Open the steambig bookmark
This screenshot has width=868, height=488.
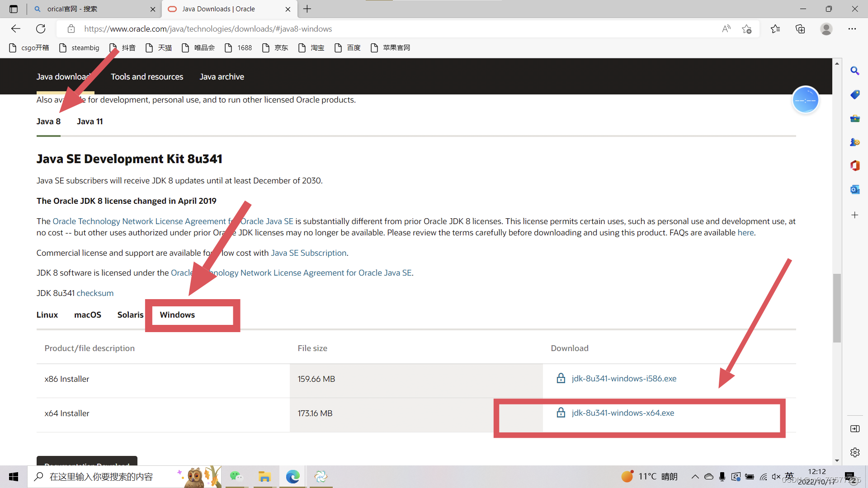[x=79, y=48]
